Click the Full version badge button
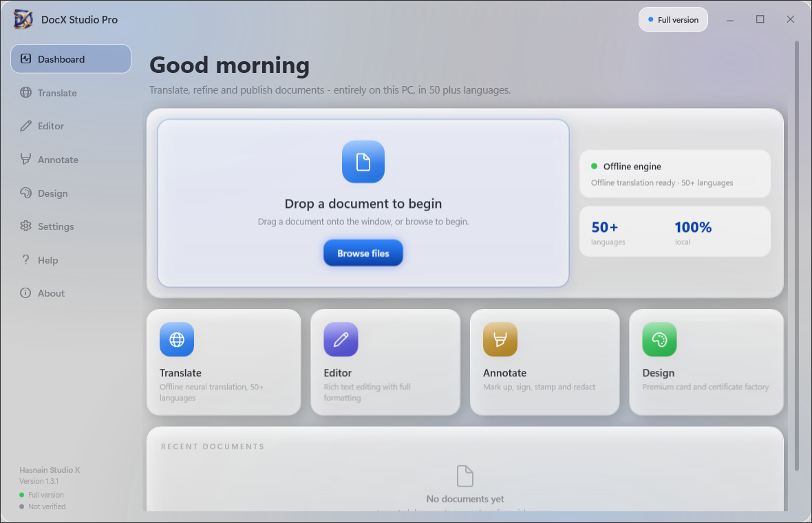Viewport: 812px width, 523px height. [x=673, y=20]
